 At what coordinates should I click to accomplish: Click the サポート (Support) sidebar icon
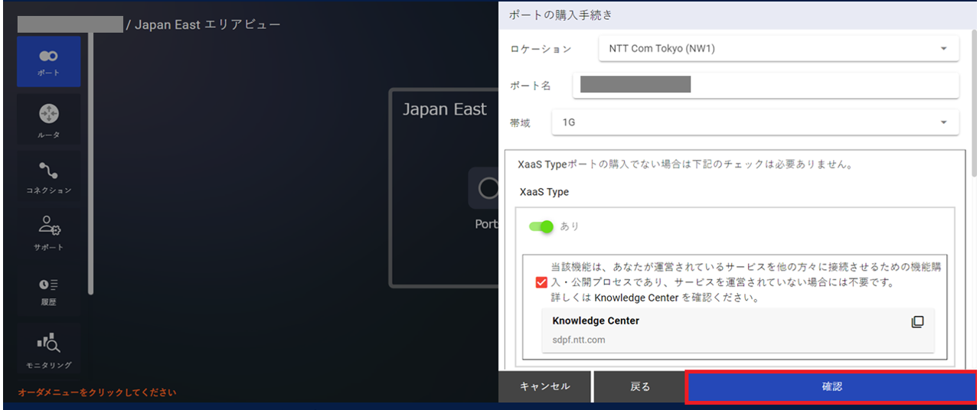[48, 233]
